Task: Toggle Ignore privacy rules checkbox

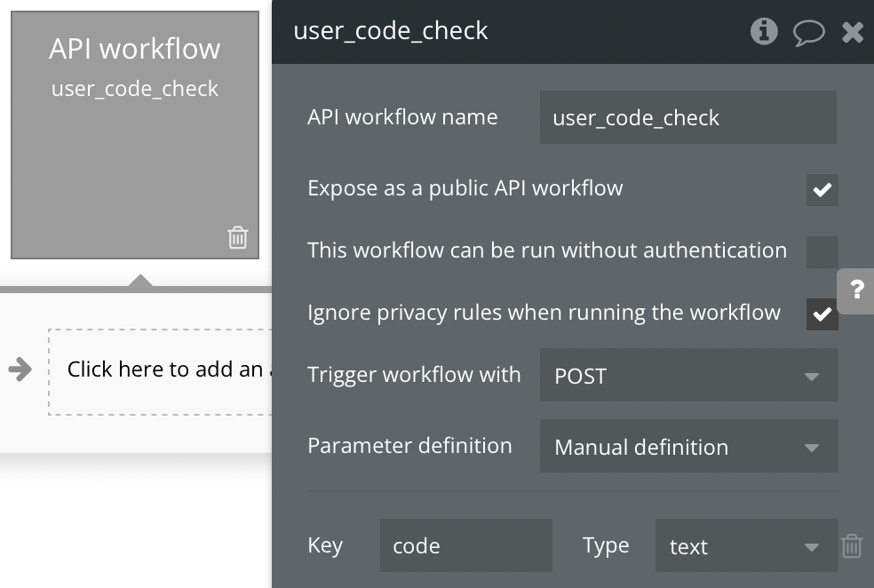Action: point(822,314)
